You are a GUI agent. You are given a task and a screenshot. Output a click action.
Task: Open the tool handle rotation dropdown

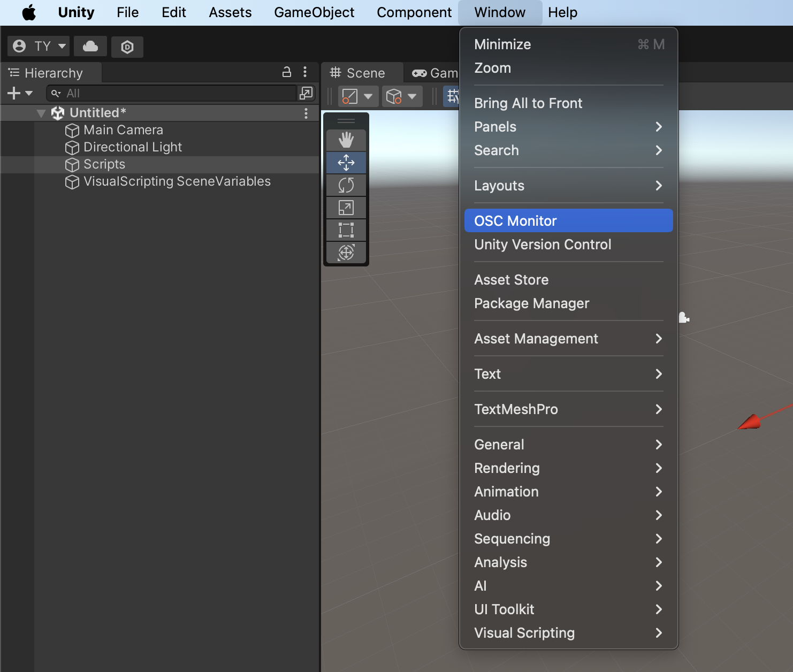click(x=402, y=96)
